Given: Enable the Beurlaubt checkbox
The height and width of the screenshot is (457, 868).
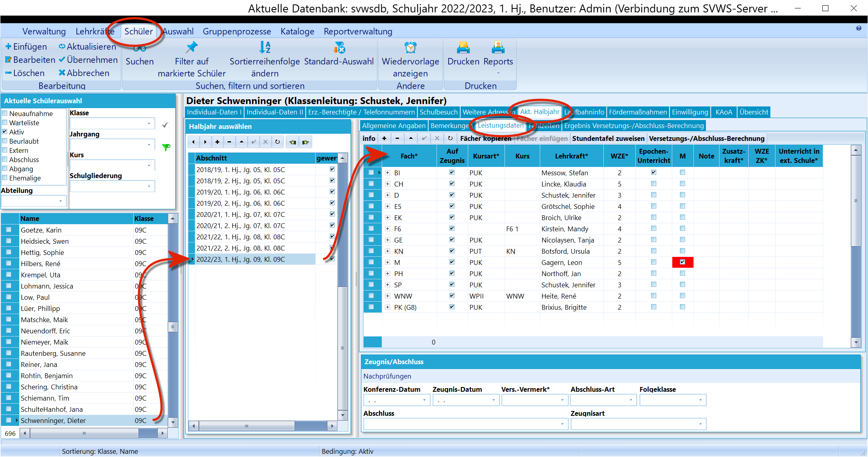Looking at the screenshot, I should pos(5,141).
